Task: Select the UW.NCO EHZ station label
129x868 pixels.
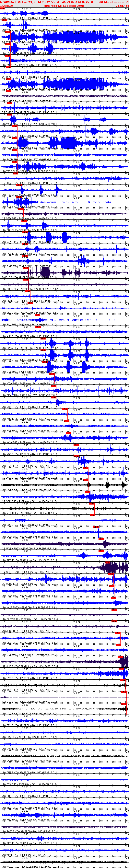Action: (29, 442)
